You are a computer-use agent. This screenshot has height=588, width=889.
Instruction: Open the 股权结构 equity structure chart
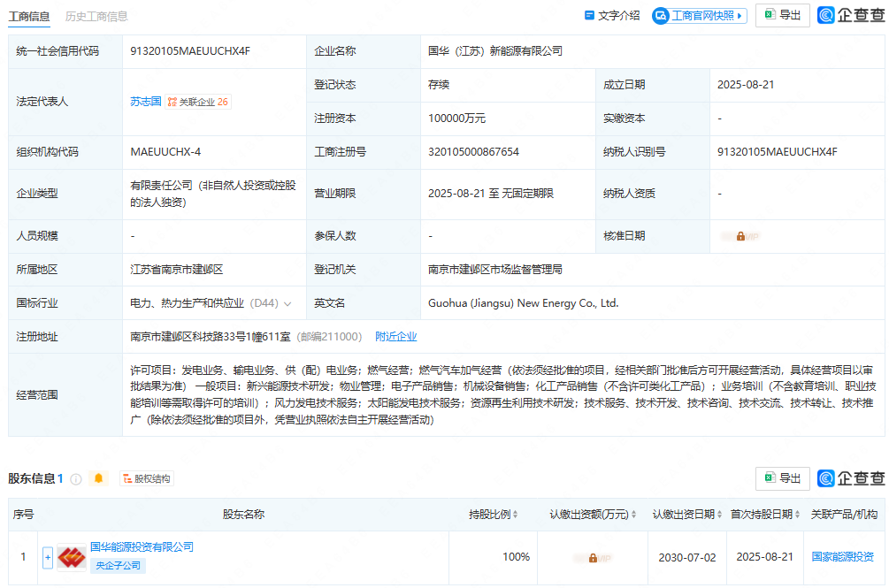(x=147, y=478)
